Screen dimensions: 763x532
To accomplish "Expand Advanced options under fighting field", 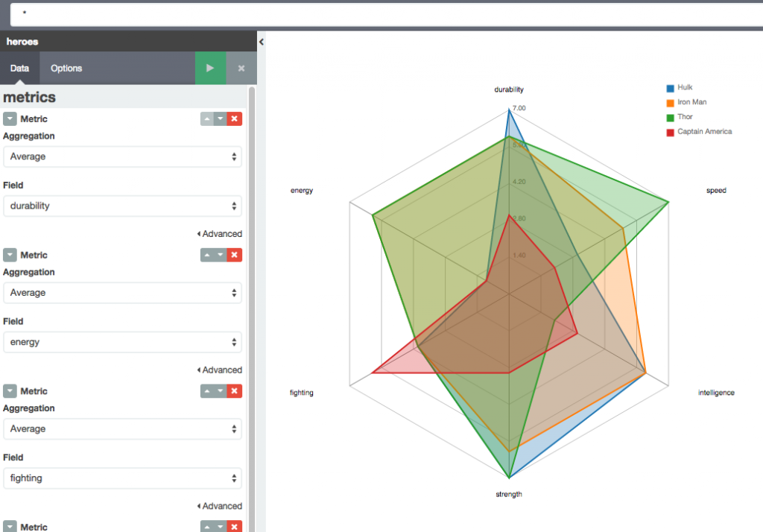I will pyautogui.click(x=220, y=506).
